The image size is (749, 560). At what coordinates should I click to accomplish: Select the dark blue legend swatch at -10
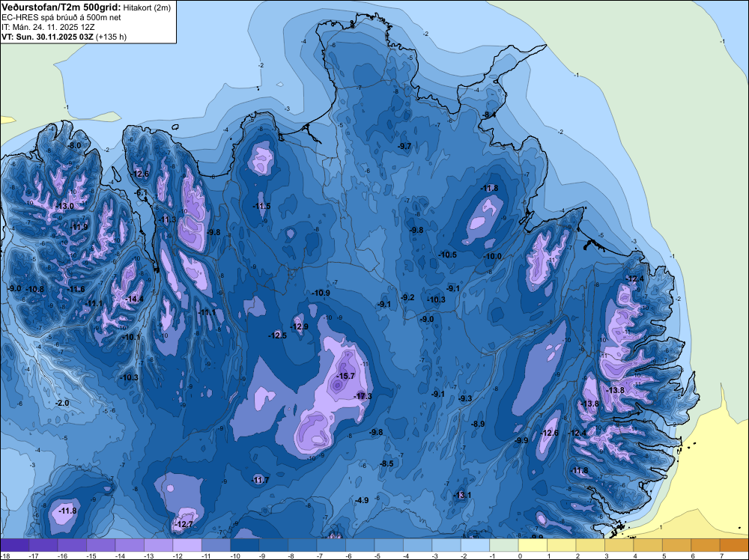[x=245, y=545]
